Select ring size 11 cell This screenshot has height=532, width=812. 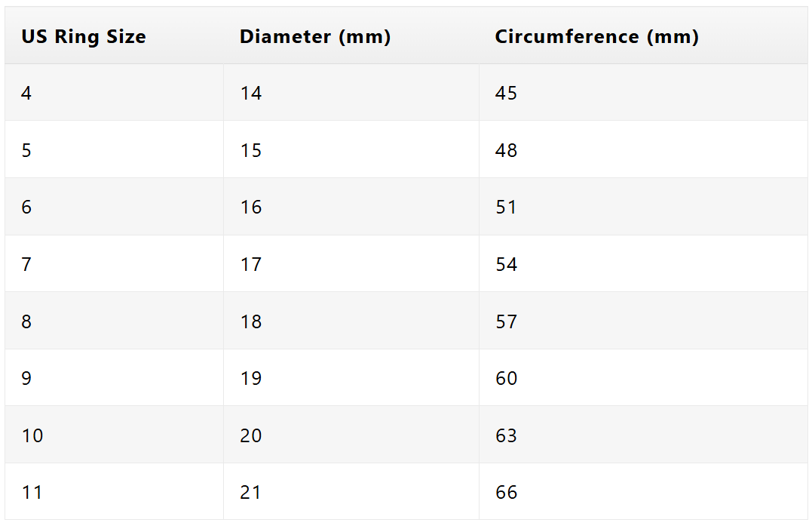click(x=114, y=491)
